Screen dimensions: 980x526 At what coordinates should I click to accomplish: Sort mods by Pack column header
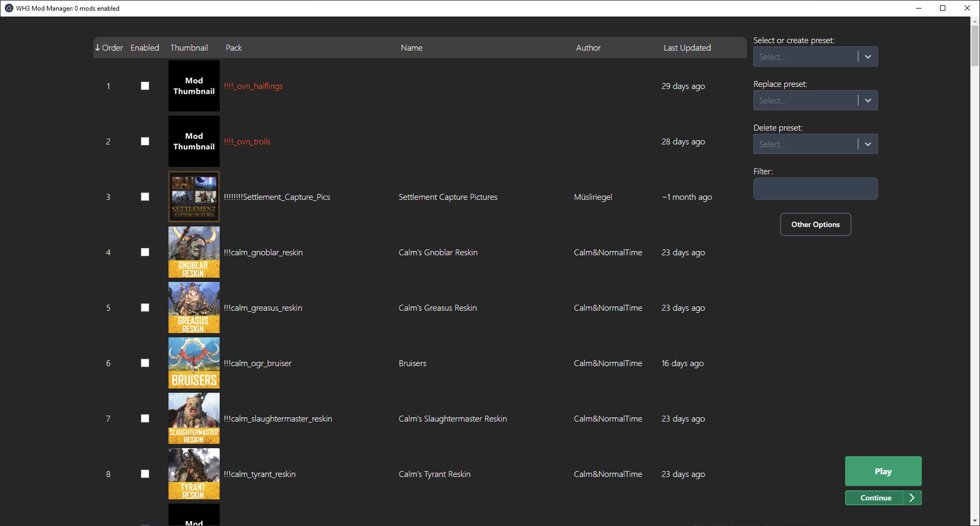pyautogui.click(x=234, y=48)
